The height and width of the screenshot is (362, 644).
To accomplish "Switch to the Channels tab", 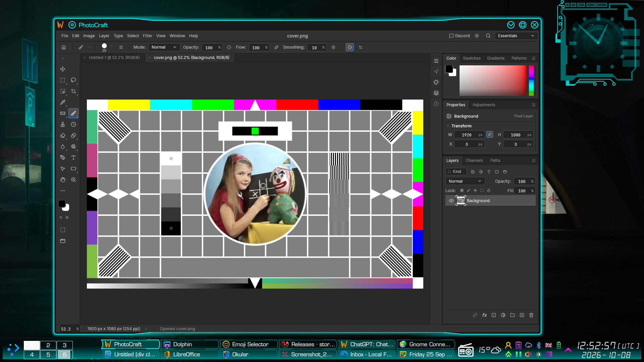I will click(474, 161).
